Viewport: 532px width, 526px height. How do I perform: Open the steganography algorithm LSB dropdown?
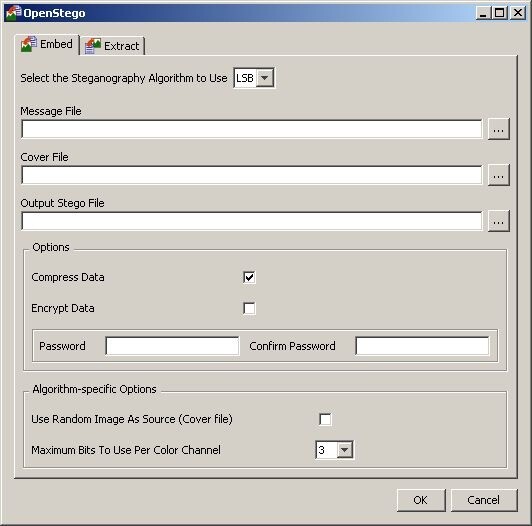point(254,78)
